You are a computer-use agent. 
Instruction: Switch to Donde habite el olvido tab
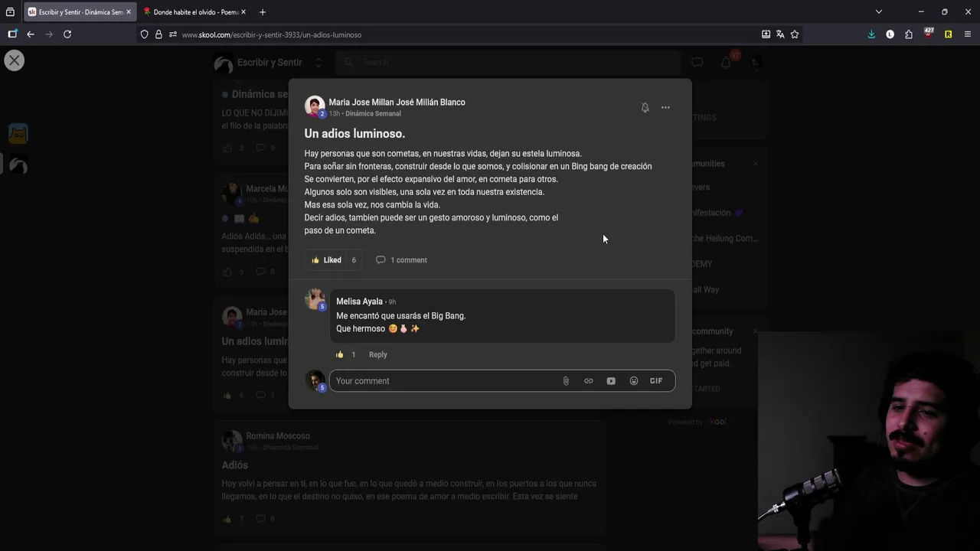(x=194, y=12)
